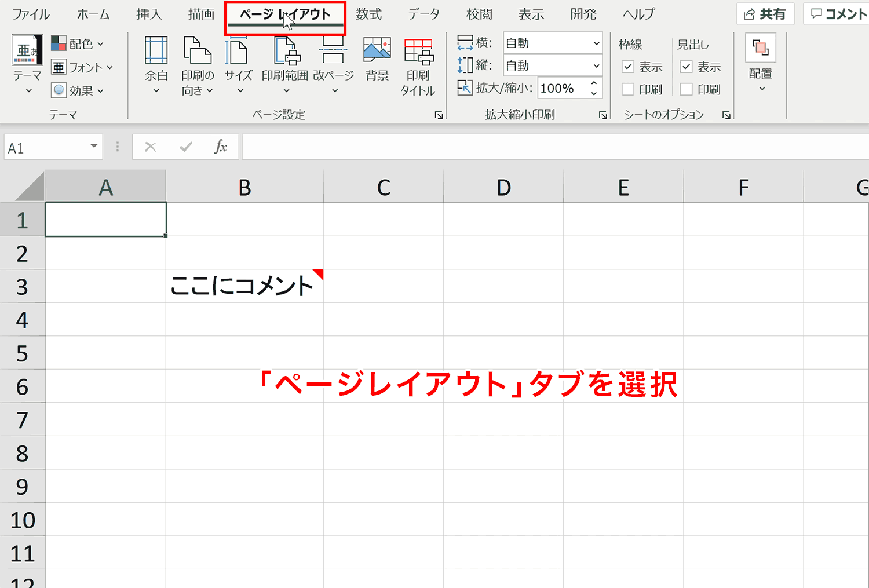Click the 余白 margins icon
The height and width of the screenshot is (588, 869).
pos(156,50)
